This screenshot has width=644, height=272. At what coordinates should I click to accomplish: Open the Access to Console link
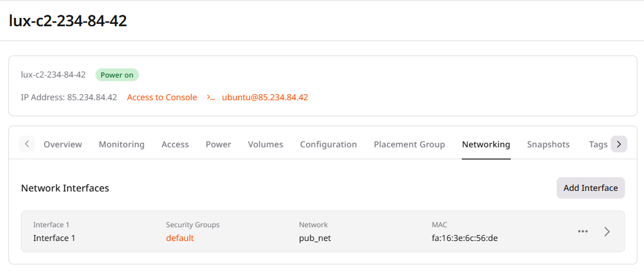162,98
